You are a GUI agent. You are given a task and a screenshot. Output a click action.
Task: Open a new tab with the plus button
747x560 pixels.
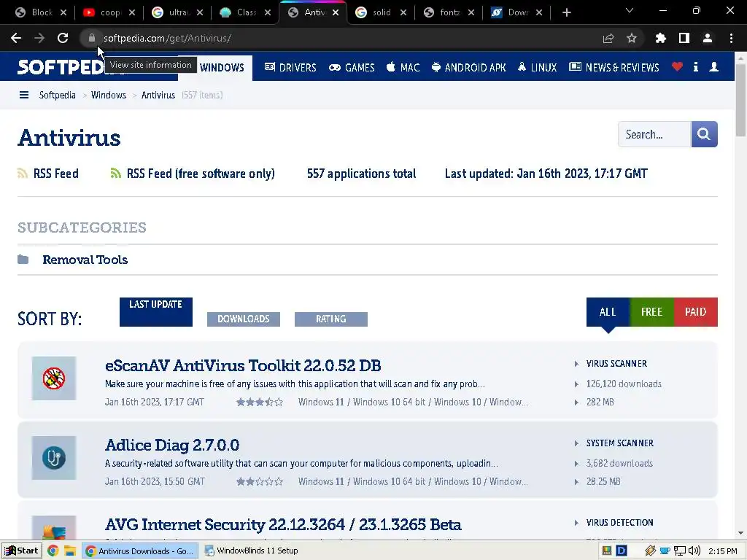tap(566, 12)
